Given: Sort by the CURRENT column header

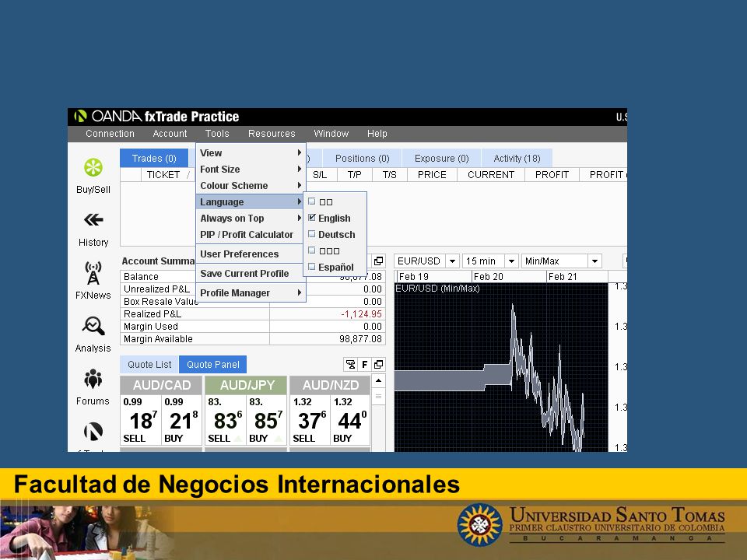Looking at the screenshot, I should 491,175.
